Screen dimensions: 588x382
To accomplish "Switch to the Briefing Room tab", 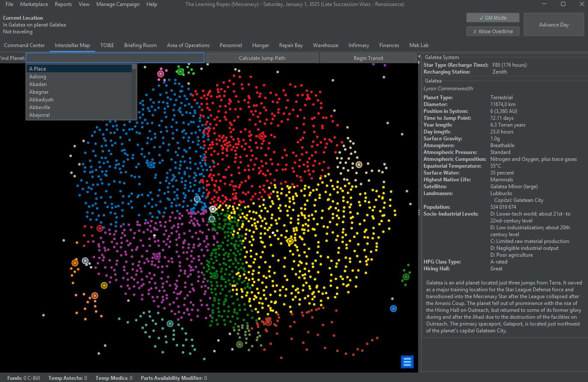I will coord(140,45).
